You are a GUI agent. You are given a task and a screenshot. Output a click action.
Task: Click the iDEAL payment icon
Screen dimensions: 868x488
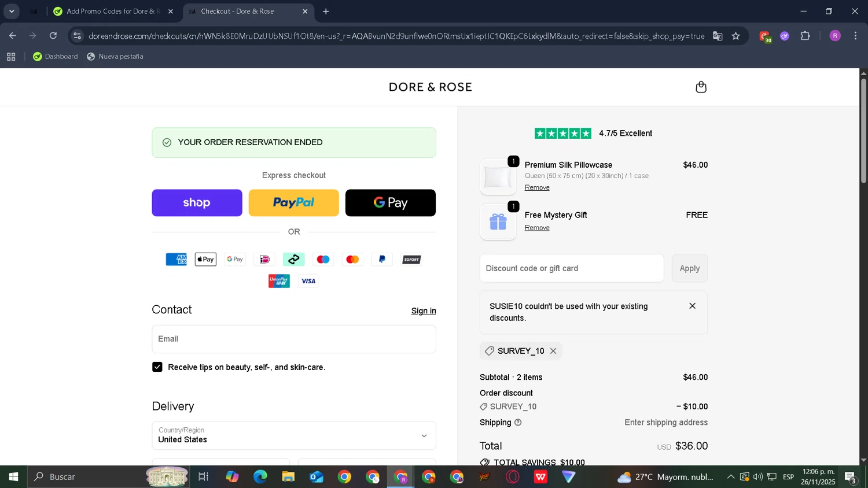264,260
